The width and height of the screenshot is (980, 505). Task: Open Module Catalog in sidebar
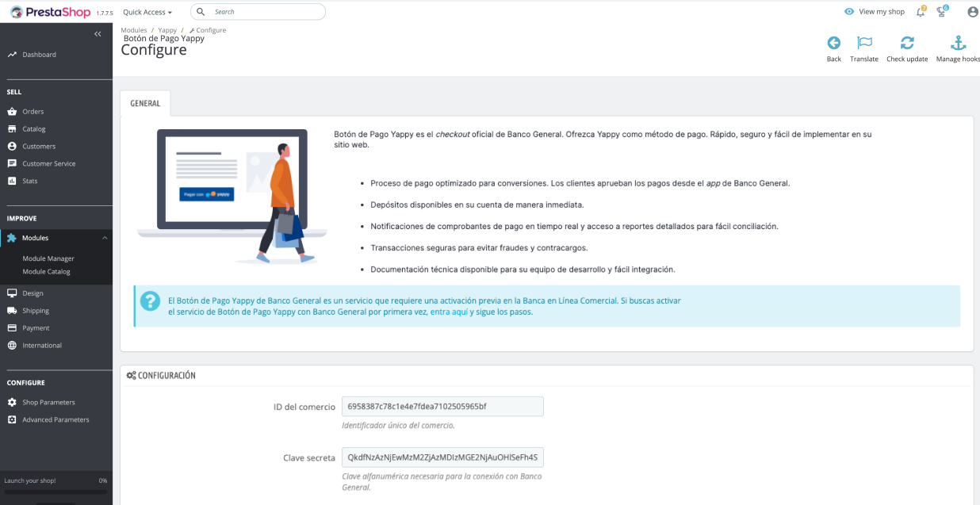47,271
